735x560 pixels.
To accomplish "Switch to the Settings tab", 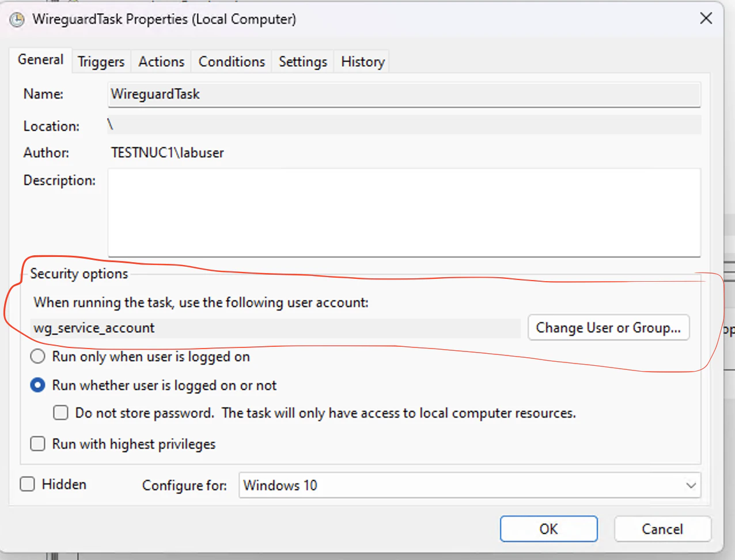I will (x=302, y=62).
